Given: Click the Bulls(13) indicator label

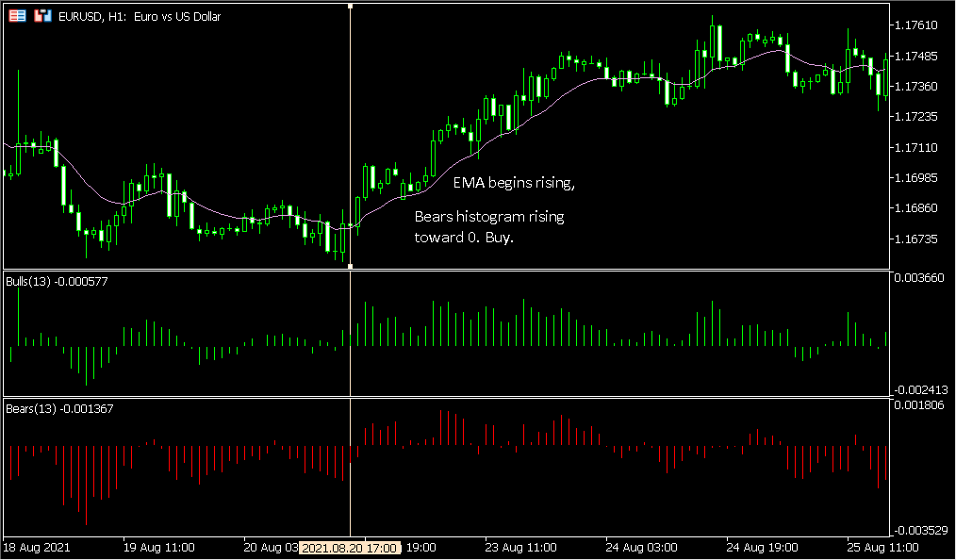Looking at the screenshot, I should pyautogui.click(x=57, y=282).
